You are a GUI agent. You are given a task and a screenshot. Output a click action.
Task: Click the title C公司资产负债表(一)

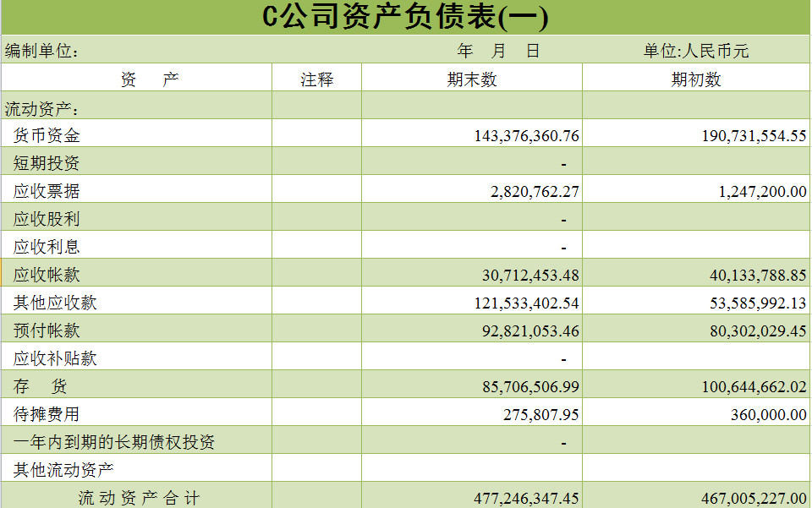point(405,18)
